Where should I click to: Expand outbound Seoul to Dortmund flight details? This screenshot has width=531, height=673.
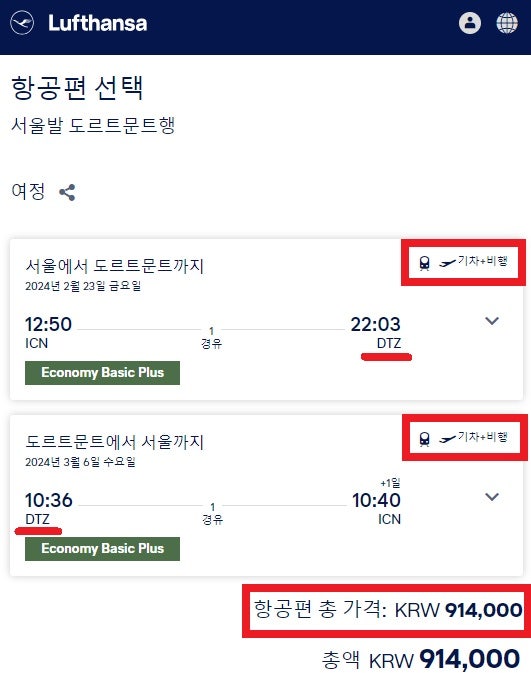pos(492,321)
